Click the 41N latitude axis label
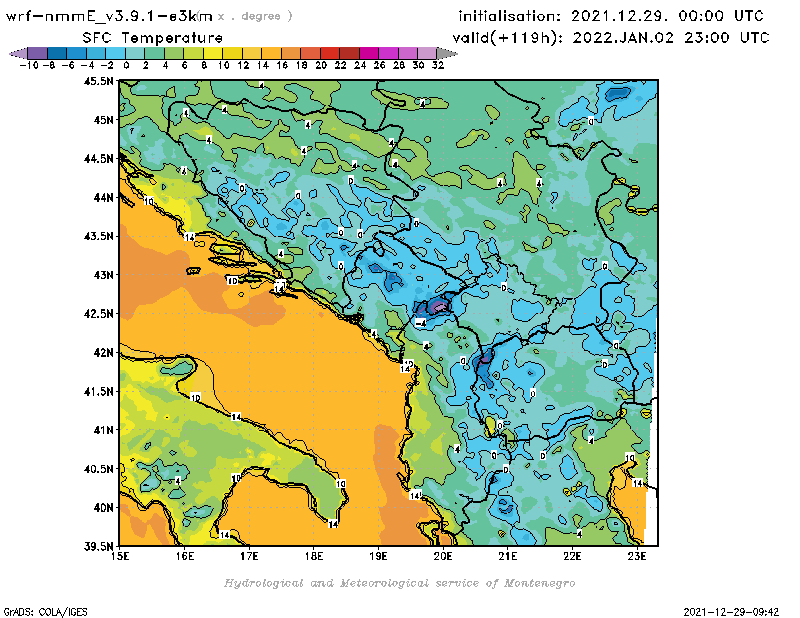The width and height of the screenshot is (800, 618). click(104, 430)
